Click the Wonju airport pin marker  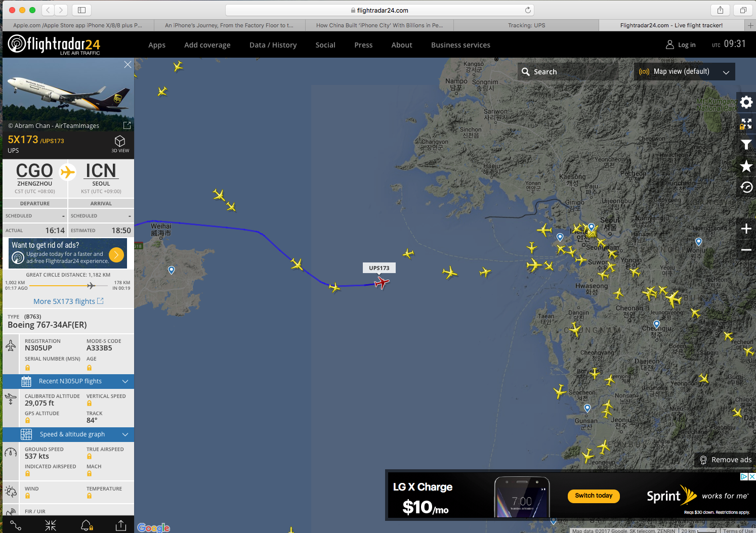click(698, 242)
